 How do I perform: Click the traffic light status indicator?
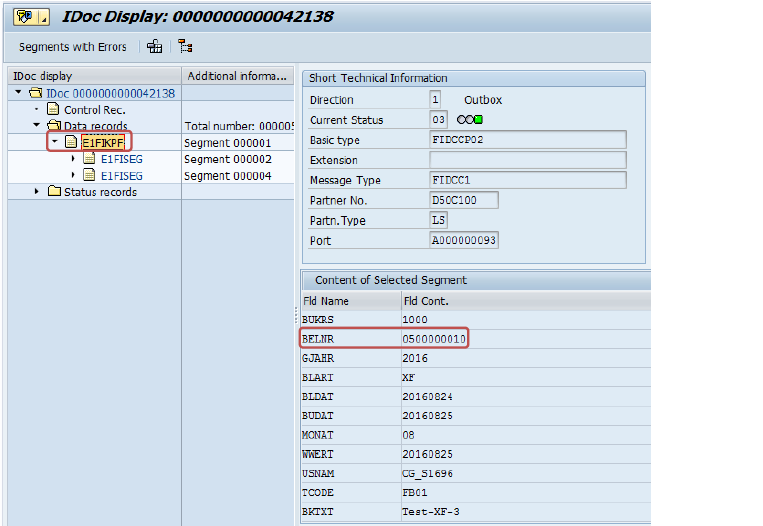click(x=469, y=120)
